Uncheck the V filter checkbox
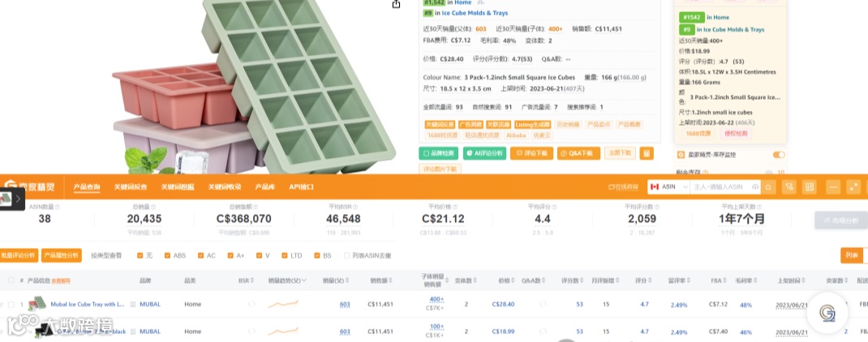Image resolution: width=868 pixels, height=342 pixels. [260, 255]
